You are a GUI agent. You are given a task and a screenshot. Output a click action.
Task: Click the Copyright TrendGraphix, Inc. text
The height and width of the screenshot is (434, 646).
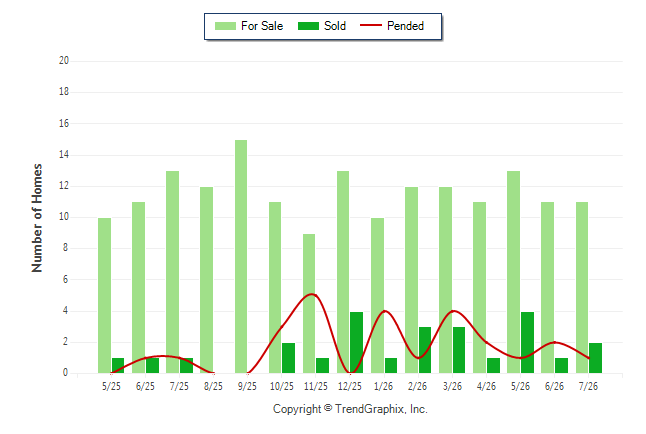[x=350, y=409]
